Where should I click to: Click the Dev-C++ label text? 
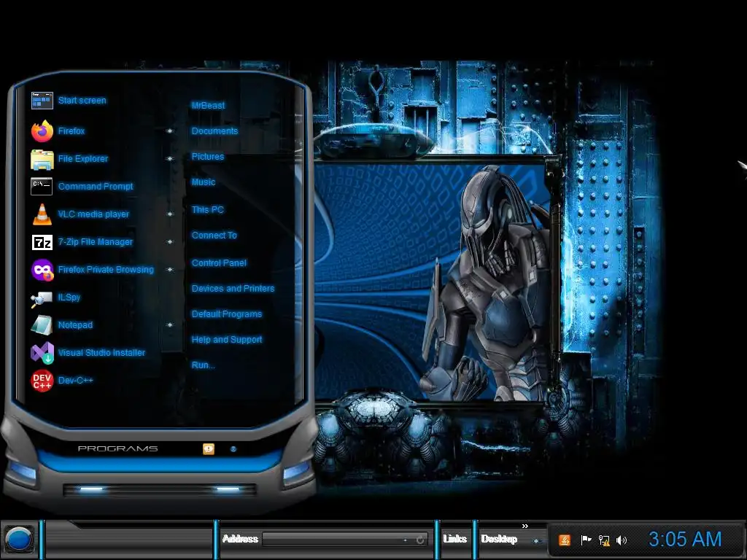click(76, 381)
